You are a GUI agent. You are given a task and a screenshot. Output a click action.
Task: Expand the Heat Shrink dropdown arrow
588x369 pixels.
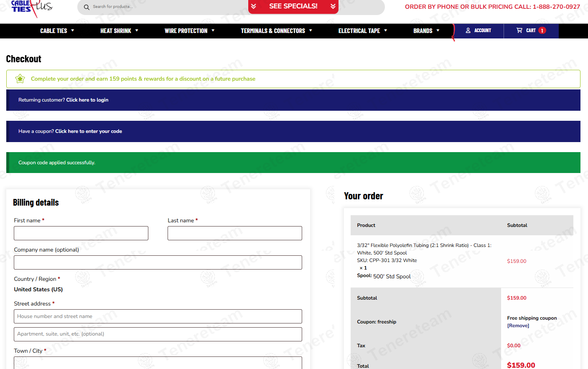coord(137,31)
